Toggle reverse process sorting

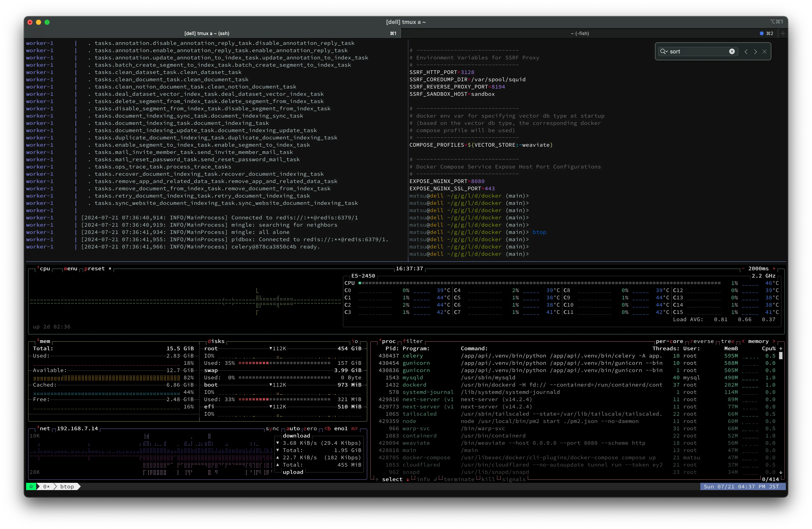coord(702,341)
